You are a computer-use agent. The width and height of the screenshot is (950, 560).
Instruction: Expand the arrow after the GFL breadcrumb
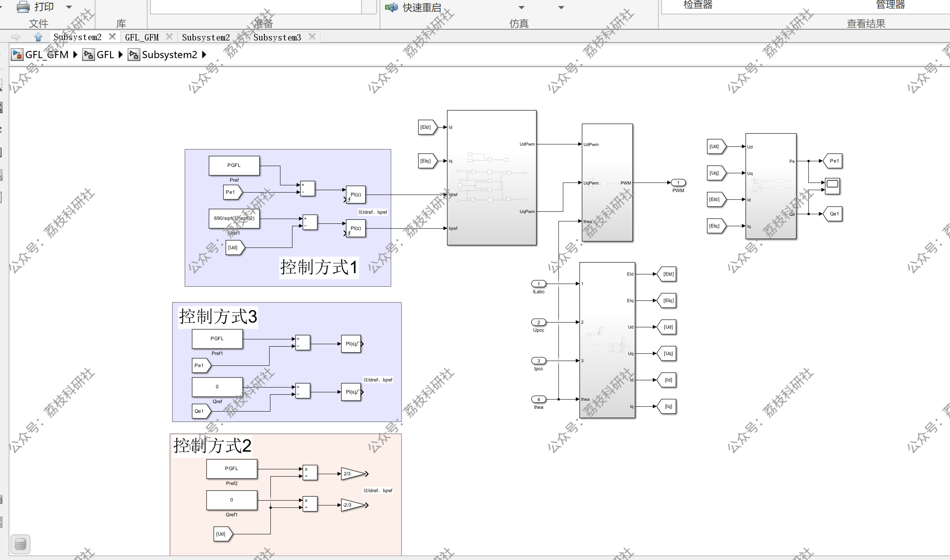click(x=120, y=55)
